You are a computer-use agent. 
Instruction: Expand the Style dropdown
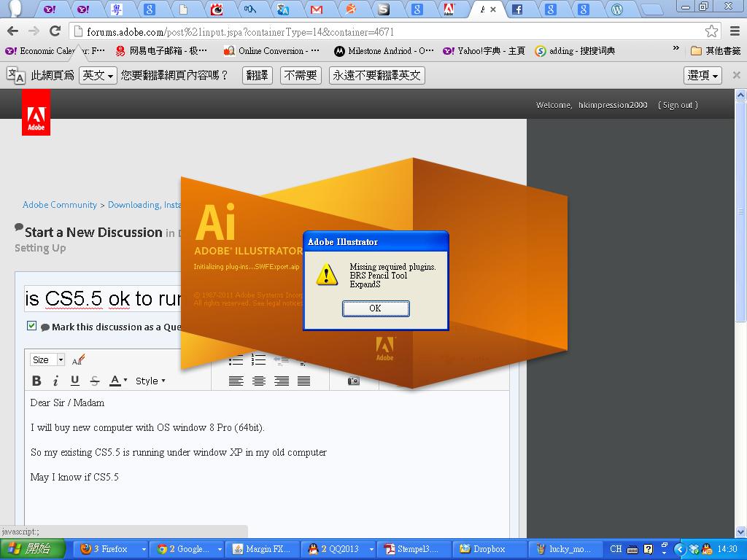tap(152, 380)
